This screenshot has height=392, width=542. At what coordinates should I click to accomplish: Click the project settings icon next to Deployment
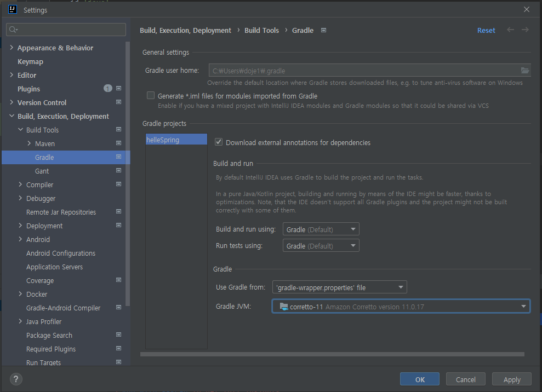[x=118, y=225]
